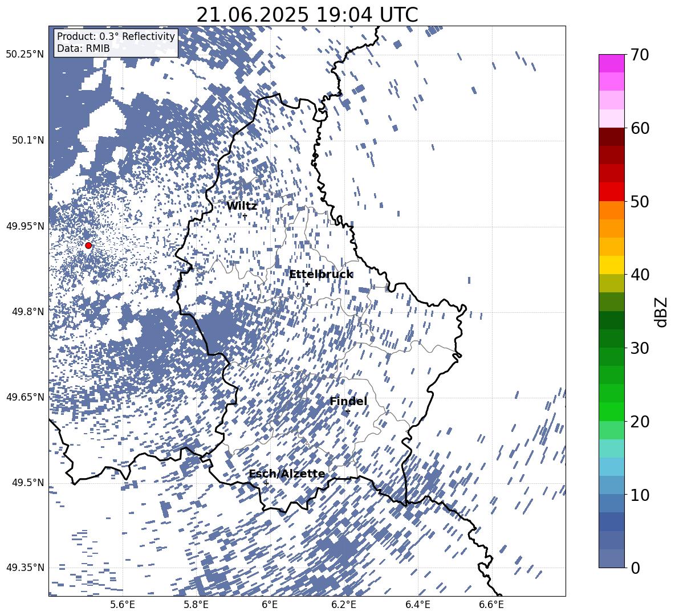Click the Findel city label
This screenshot has width=675, height=616.
(x=348, y=401)
